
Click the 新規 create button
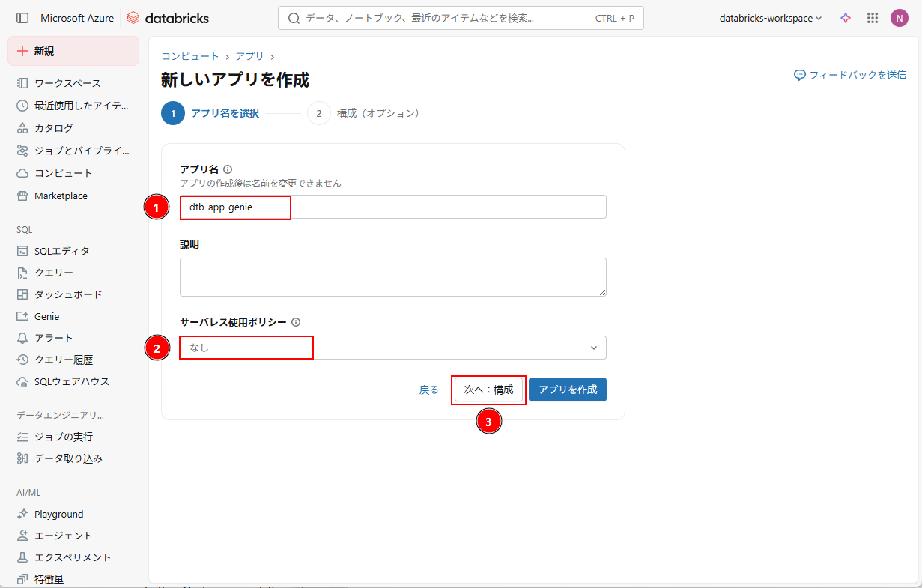(x=73, y=51)
